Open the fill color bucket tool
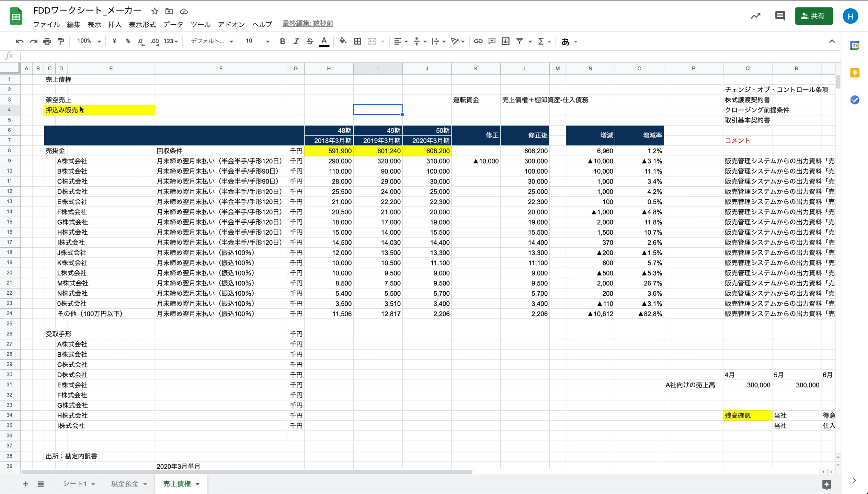The image size is (868, 494). tap(342, 41)
